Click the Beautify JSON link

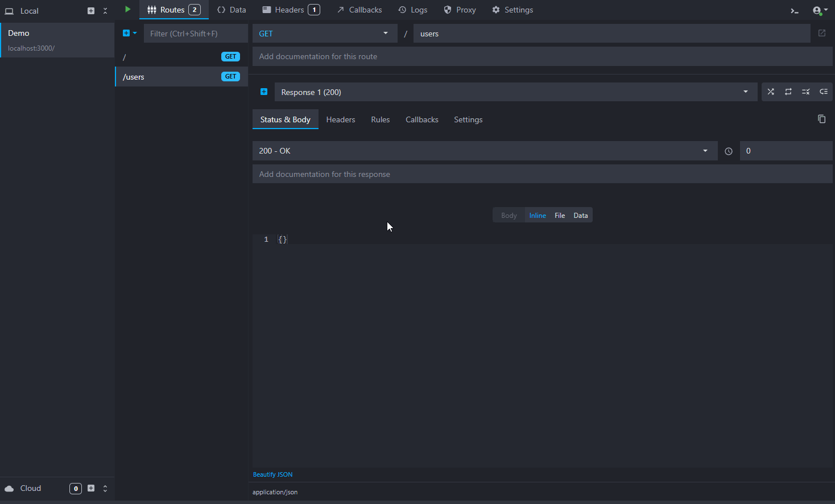[x=272, y=474]
